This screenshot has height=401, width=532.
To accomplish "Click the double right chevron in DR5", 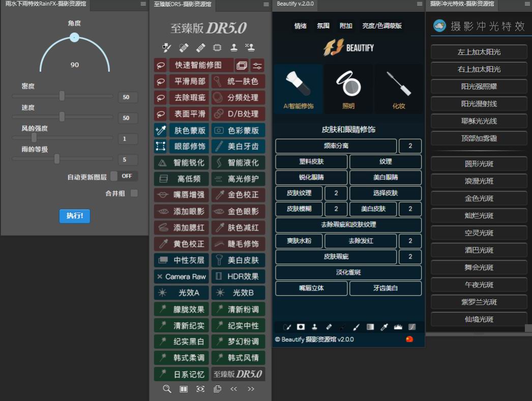I will [251, 389].
